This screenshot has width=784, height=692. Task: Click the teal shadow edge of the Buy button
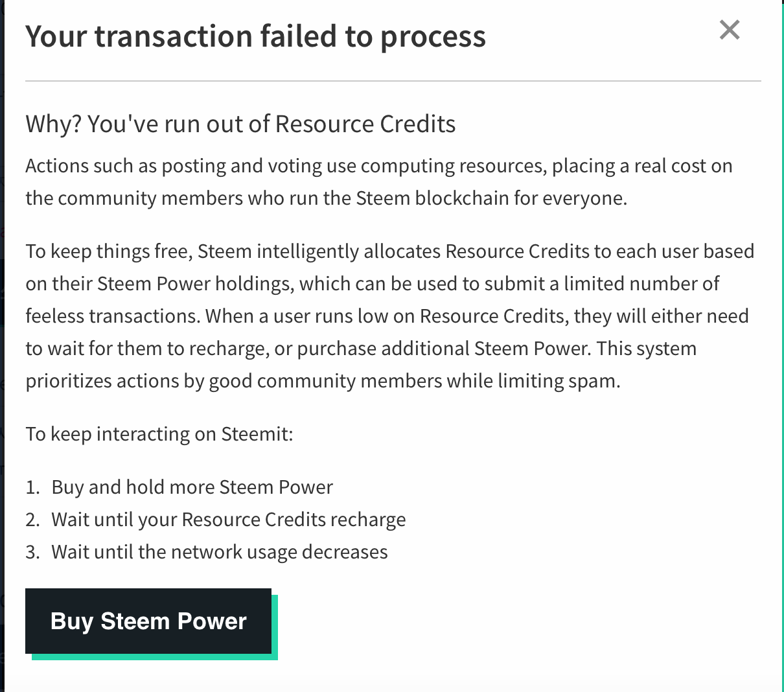(275, 627)
